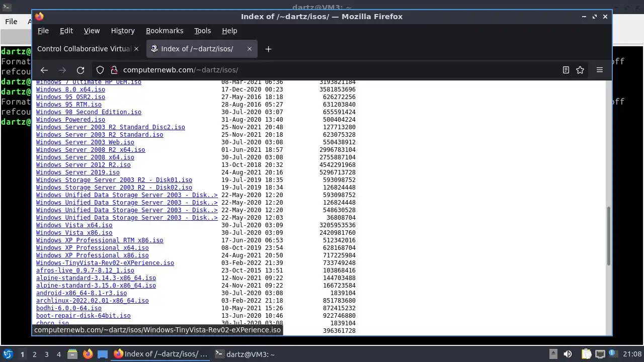Launch Firefox from taskbar quick launch

click(x=88, y=354)
